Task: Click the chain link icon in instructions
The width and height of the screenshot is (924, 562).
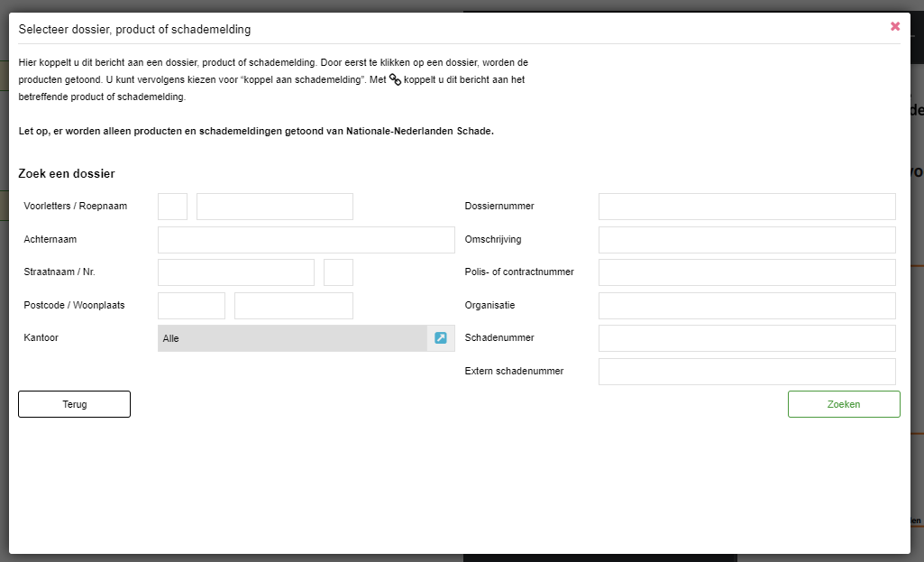Action: tap(395, 79)
